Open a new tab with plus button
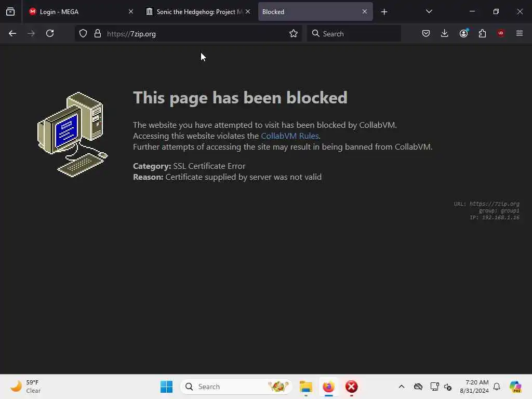 (384, 12)
